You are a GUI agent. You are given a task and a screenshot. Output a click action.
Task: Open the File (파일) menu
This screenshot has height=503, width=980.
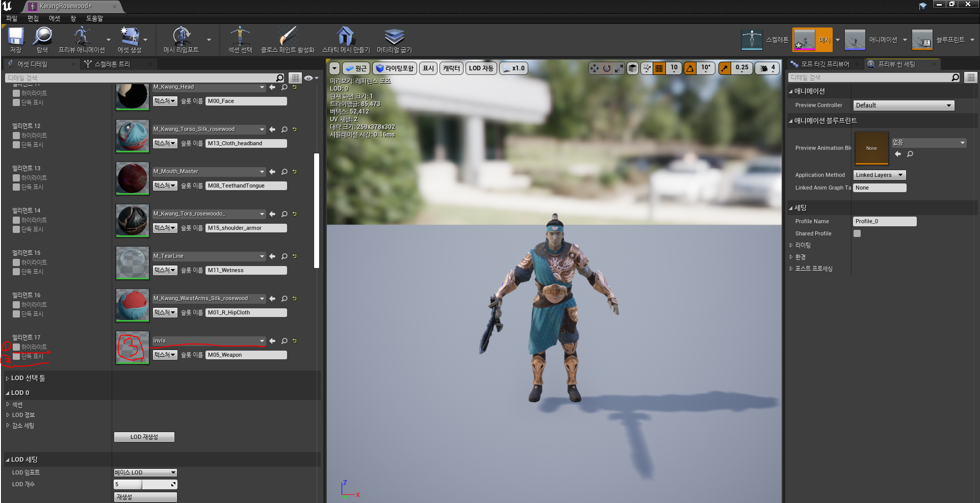[12, 18]
